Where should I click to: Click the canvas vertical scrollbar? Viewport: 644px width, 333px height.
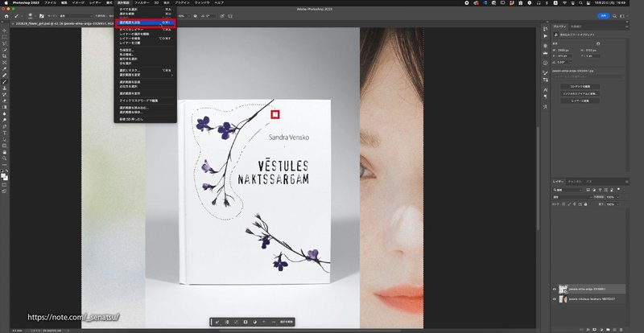537,177
